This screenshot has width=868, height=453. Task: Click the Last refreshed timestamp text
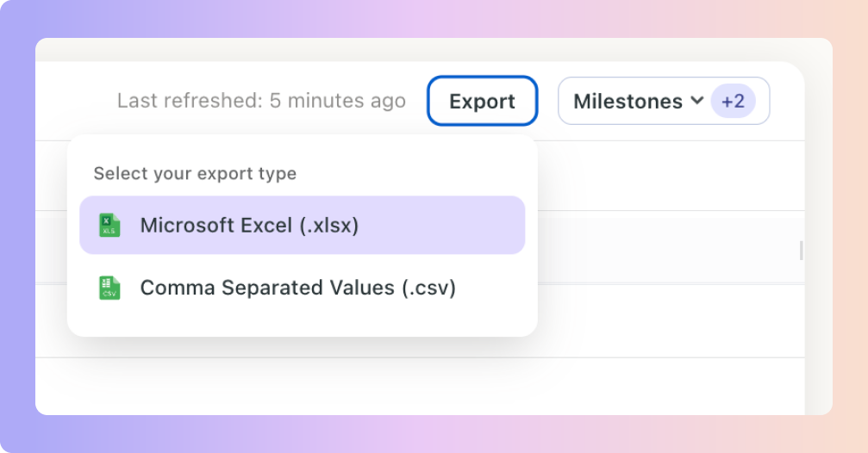(x=261, y=101)
